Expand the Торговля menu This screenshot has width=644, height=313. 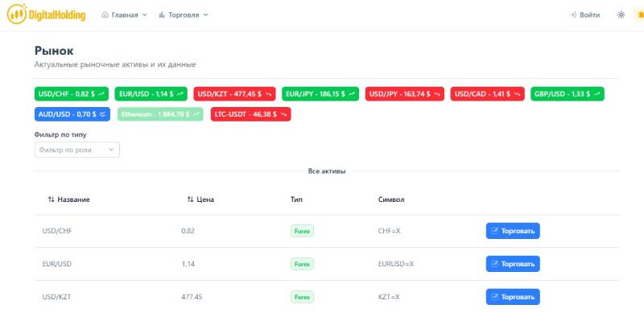tap(184, 14)
